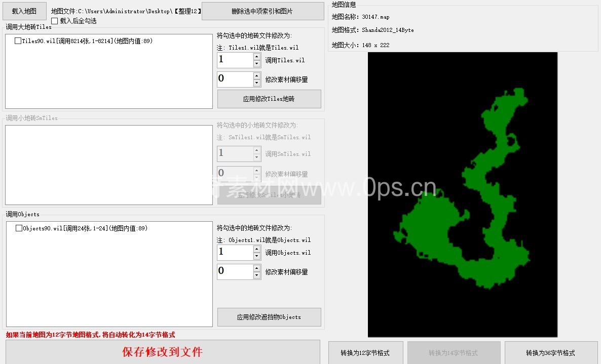Image resolution: width=601 pixels, height=364 pixels.
Task: Check the Tiles90.wil list item
Action: [18, 41]
